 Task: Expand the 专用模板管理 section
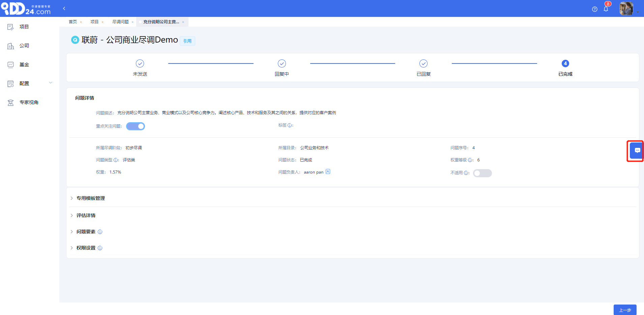pos(90,198)
